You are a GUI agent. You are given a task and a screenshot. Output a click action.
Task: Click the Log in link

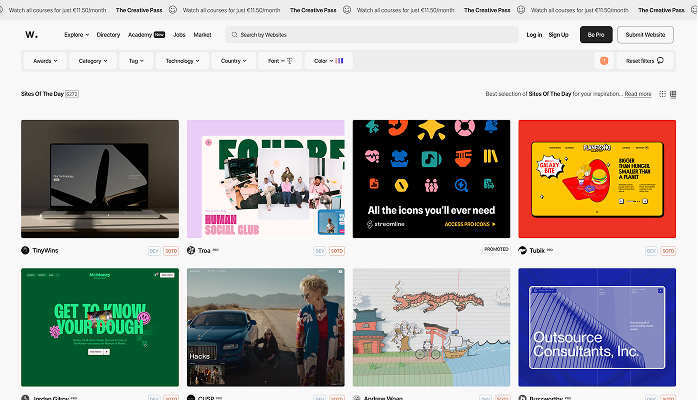pyautogui.click(x=534, y=35)
